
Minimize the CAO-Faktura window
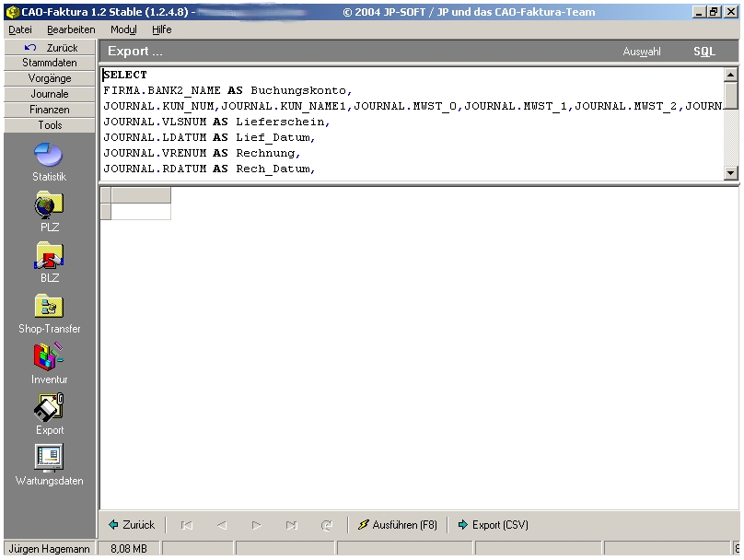pos(699,12)
